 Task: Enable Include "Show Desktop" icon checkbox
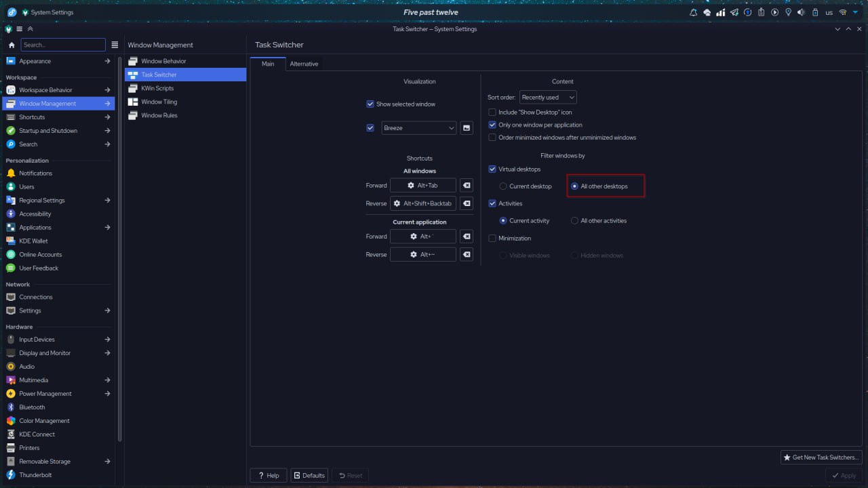(x=492, y=113)
